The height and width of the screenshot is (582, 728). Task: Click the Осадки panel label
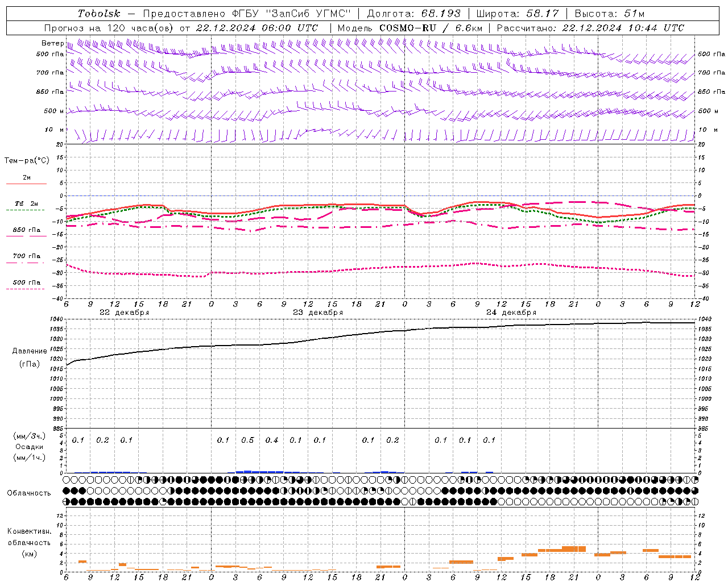pyautogui.click(x=30, y=447)
